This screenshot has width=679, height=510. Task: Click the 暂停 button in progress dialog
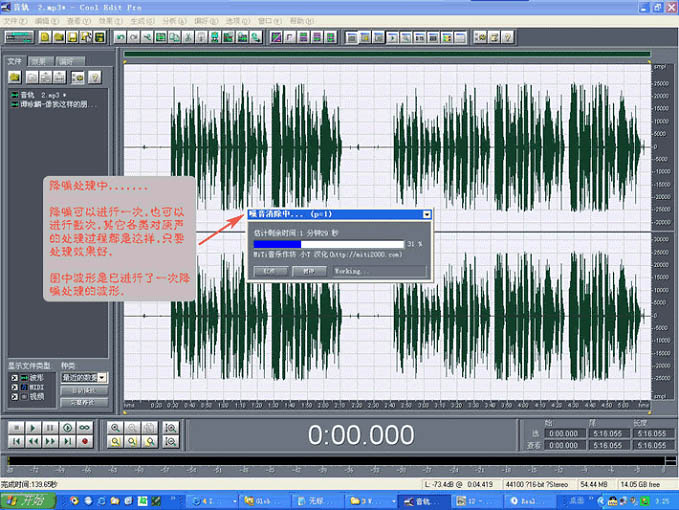point(309,271)
